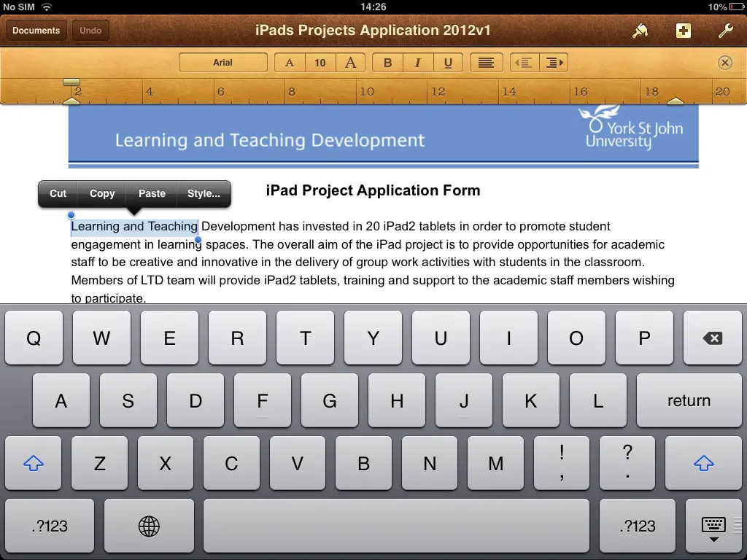
Task: Toggle bold formatting
Action: click(x=388, y=63)
